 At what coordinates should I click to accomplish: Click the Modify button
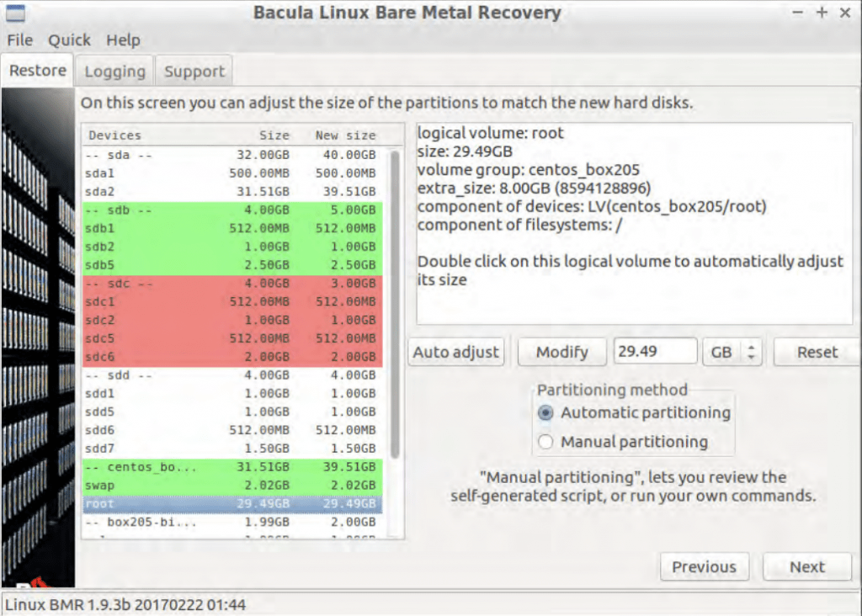tap(561, 353)
